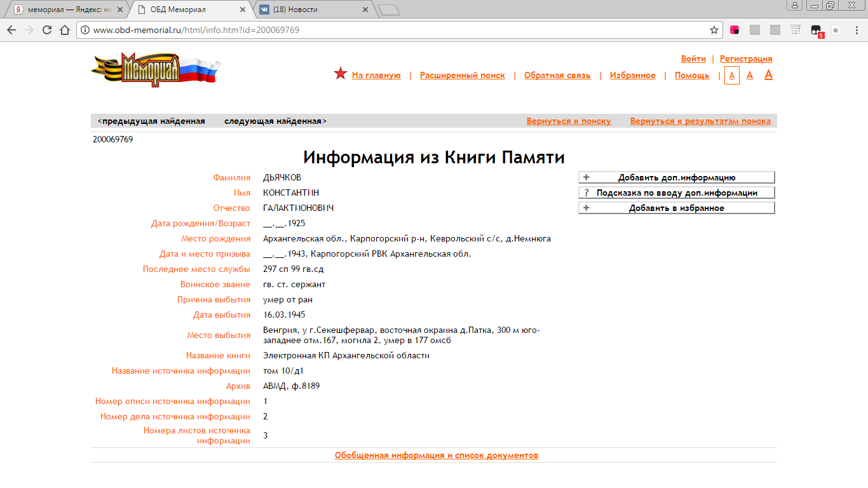Open the black extension with red badge

[817, 30]
